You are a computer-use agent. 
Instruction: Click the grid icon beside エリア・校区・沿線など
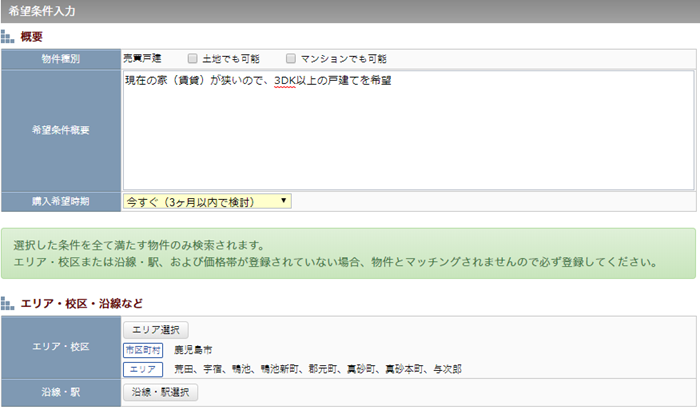8,301
